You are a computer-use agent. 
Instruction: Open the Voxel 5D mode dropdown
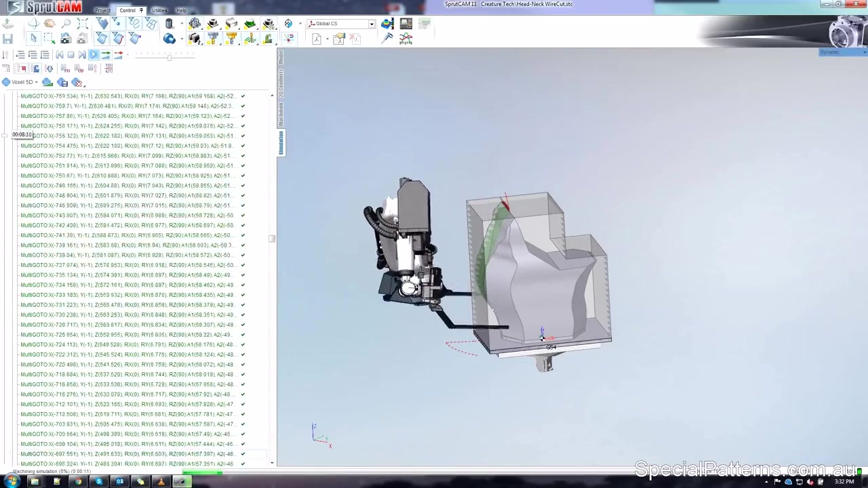(22, 82)
